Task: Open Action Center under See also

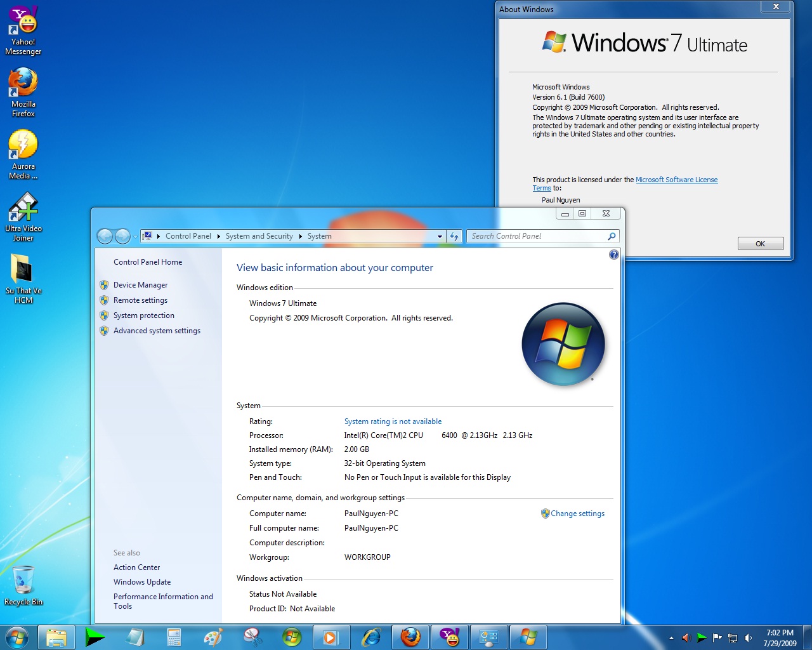Action: tap(136, 567)
